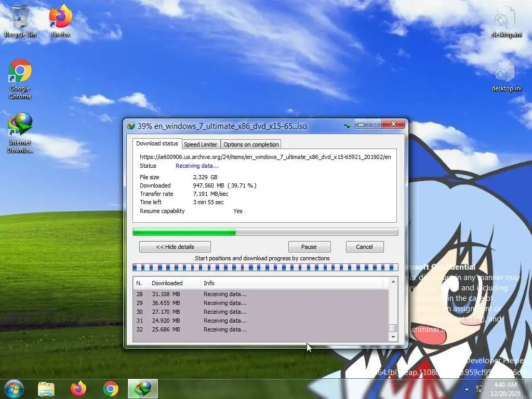This screenshot has height=399, width=532.
Task: Click the IDM icon in the dialog title bar
Action: [131, 126]
